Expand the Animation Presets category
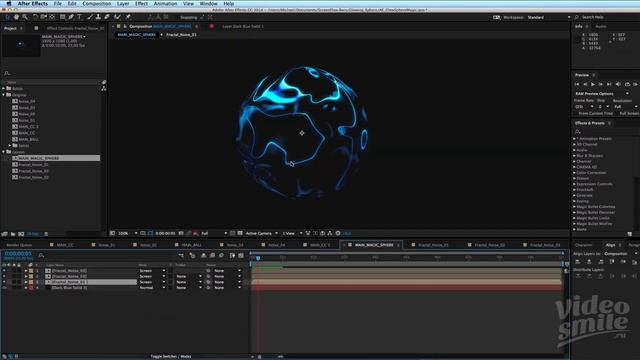 574,139
